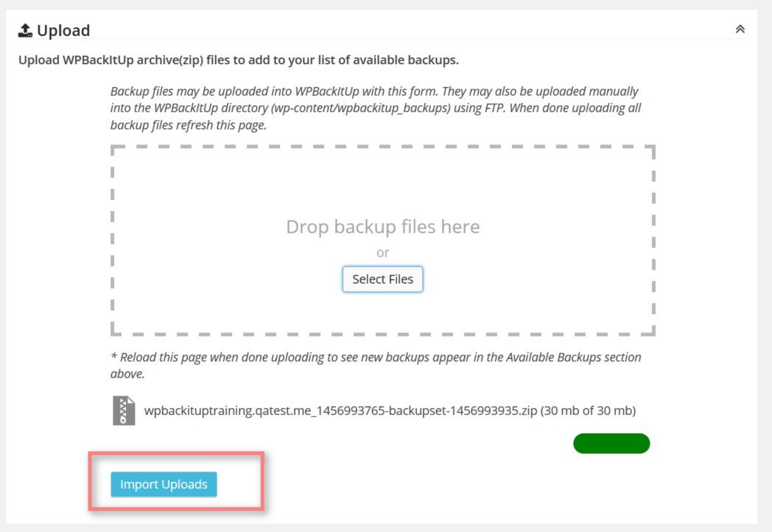Click the 'or' text above Select Files
Image resolution: width=772 pixels, height=532 pixels.
click(382, 253)
